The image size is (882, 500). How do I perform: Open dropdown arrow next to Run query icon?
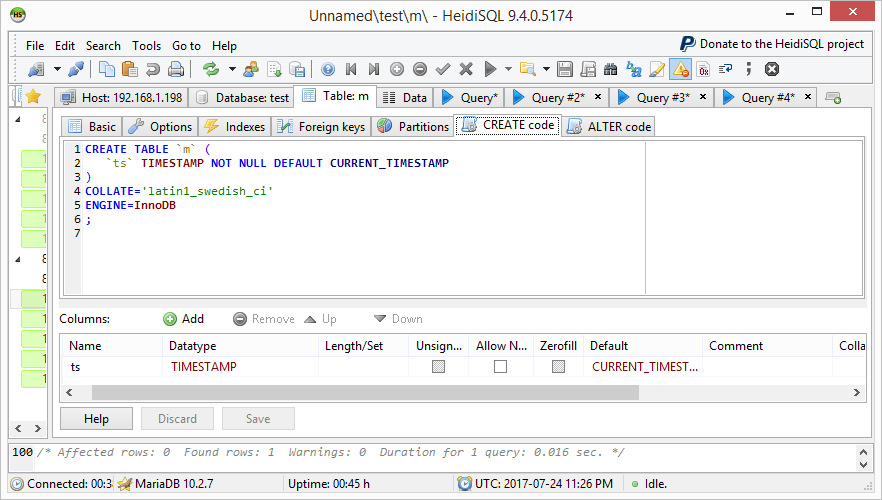pyautogui.click(x=507, y=69)
